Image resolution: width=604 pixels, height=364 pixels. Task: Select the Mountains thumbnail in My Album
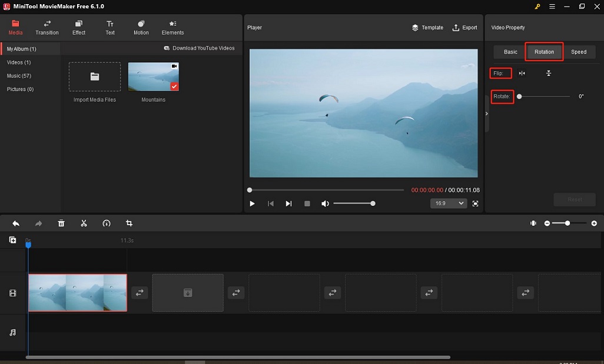point(153,76)
